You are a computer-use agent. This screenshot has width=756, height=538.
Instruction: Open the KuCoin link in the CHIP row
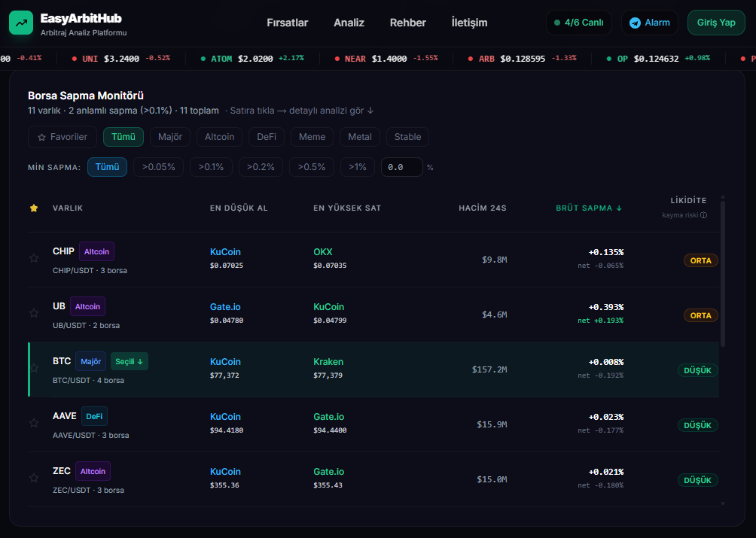[x=225, y=252]
